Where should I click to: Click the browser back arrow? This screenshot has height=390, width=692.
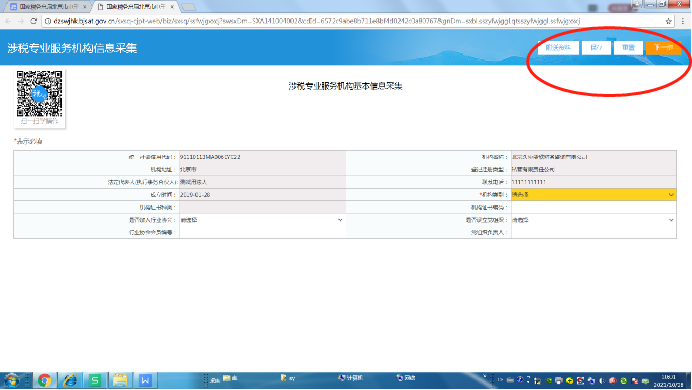pos(8,21)
